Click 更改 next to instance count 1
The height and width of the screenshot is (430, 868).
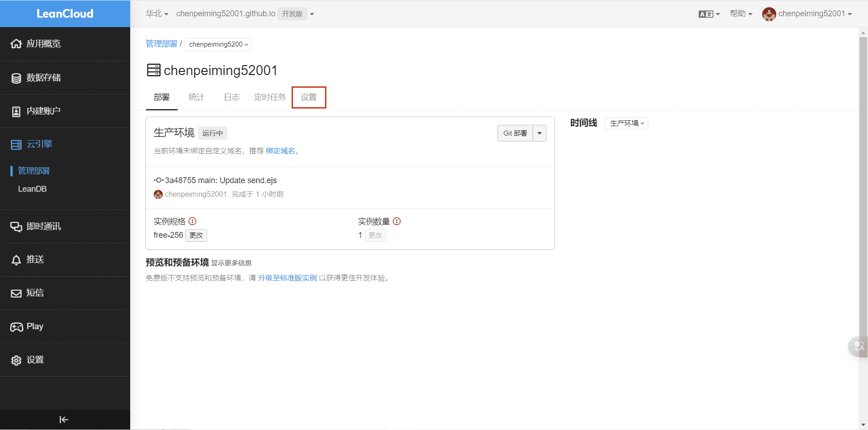[375, 236]
